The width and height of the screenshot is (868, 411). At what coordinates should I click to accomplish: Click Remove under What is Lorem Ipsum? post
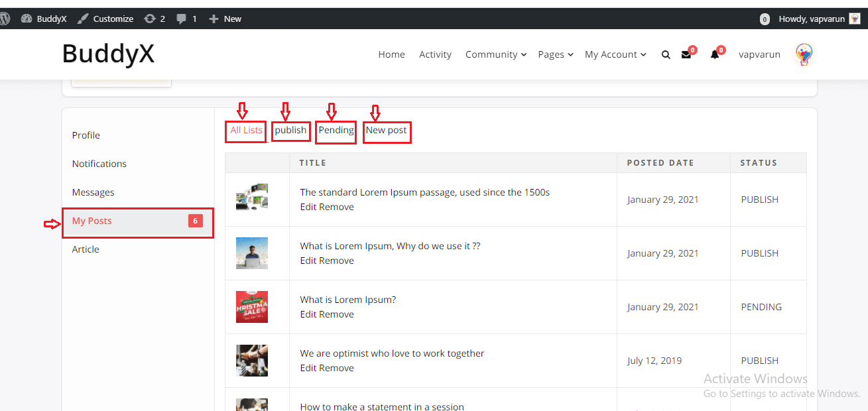[337, 314]
